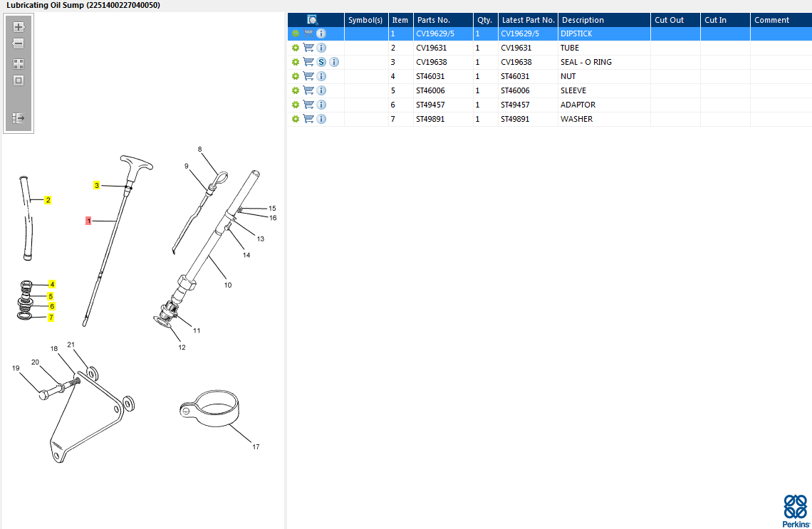Viewport: 812px width, 529px height.
Task: Sort by Qty. column header
Action: pos(485,20)
